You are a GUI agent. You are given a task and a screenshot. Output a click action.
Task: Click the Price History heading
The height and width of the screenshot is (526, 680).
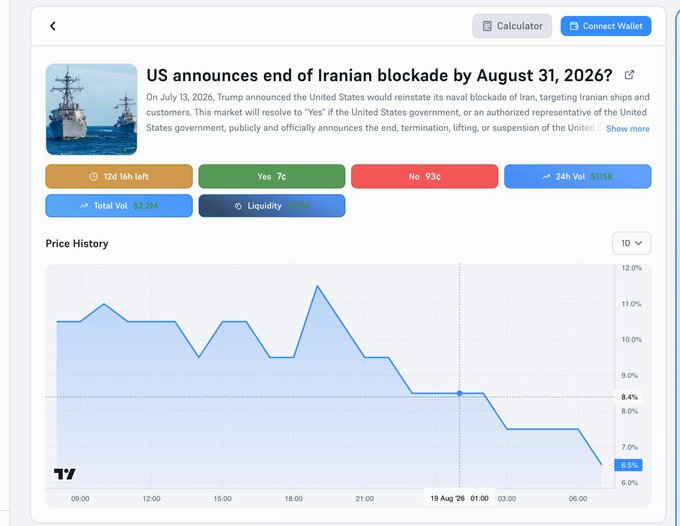pos(77,244)
